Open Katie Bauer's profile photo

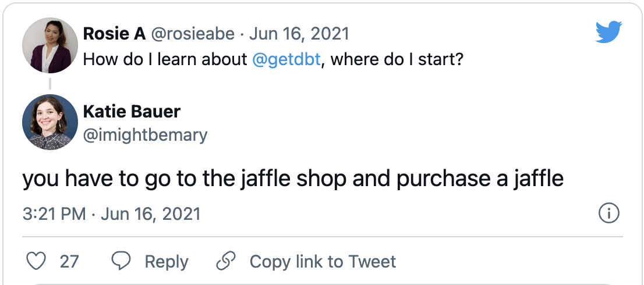(x=50, y=122)
